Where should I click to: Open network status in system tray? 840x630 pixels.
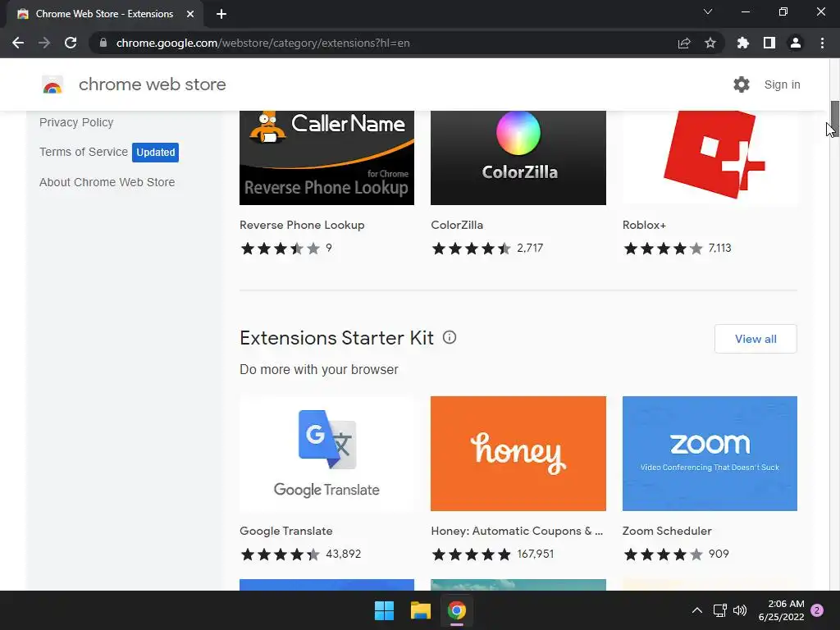click(x=719, y=610)
